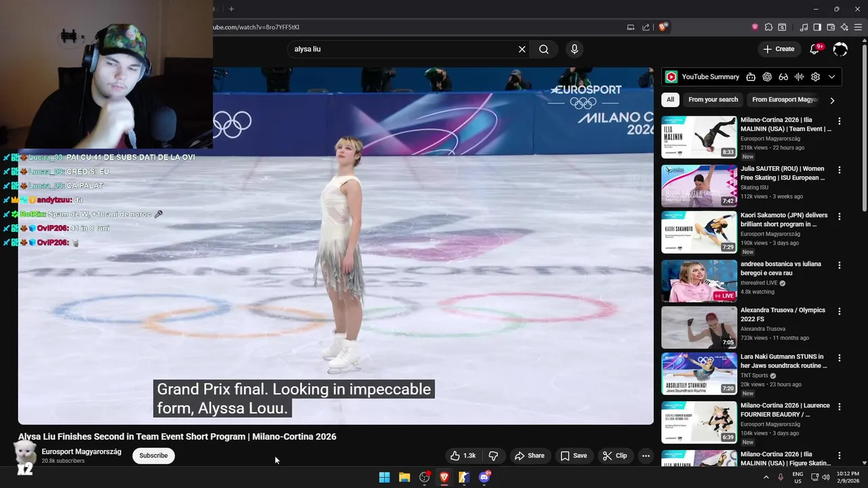
Task: Open the Ilia Malinin Team Event thumbnail
Action: (x=699, y=137)
